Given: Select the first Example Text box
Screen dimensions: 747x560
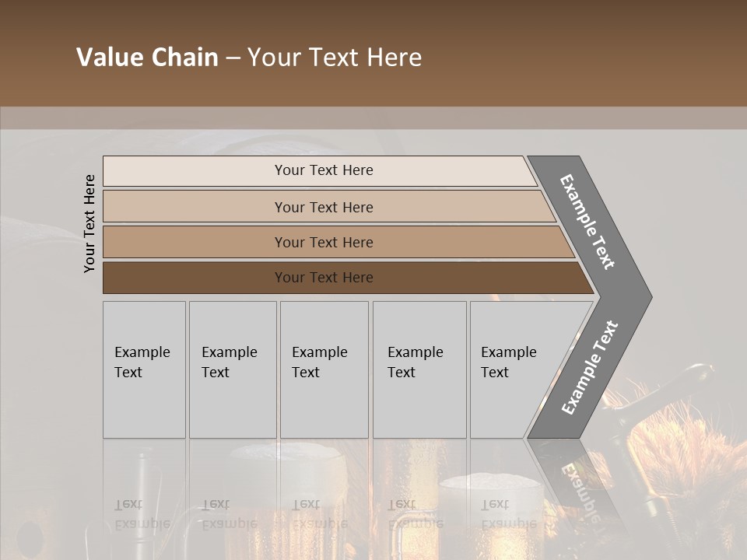Looking at the screenshot, I should click(x=144, y=369).
